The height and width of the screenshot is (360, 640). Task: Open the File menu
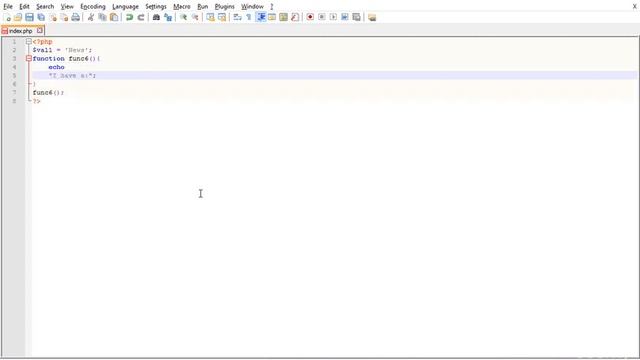pos(8,7)
